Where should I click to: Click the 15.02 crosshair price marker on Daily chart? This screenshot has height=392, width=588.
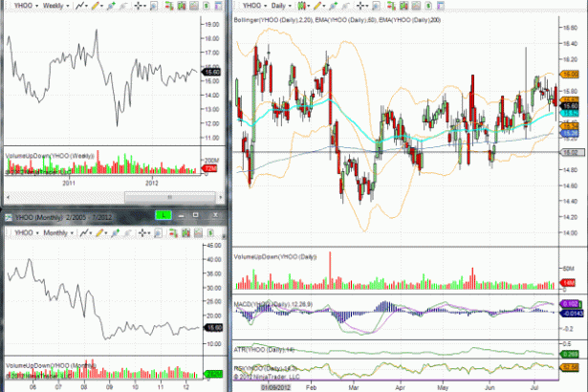click(572, 152)
